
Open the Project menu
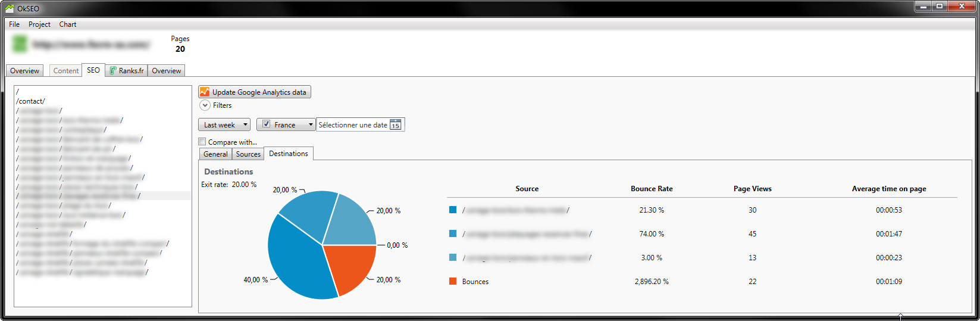39,24
